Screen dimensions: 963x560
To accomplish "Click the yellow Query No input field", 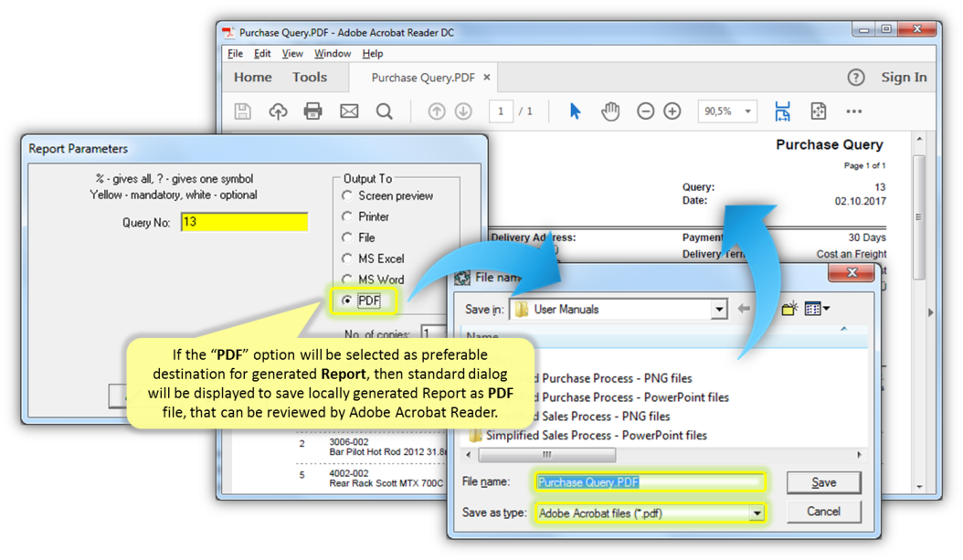I will [x=244, y=222].
